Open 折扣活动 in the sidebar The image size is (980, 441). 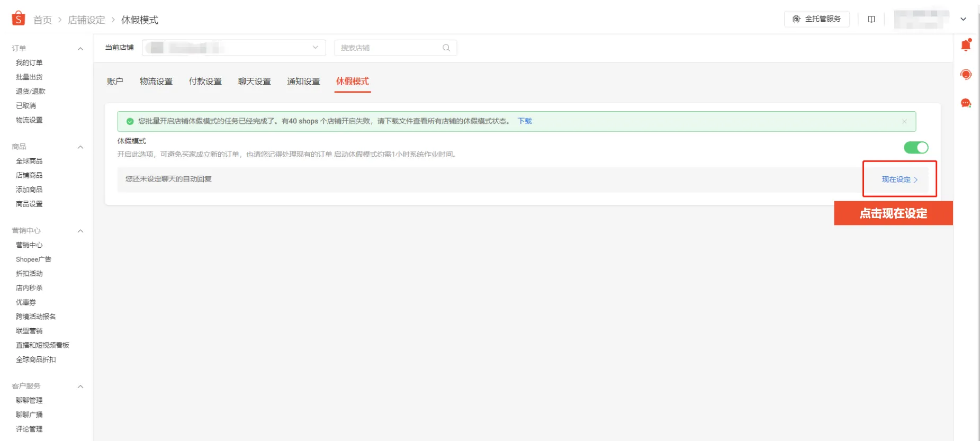(x=29, y=274)
